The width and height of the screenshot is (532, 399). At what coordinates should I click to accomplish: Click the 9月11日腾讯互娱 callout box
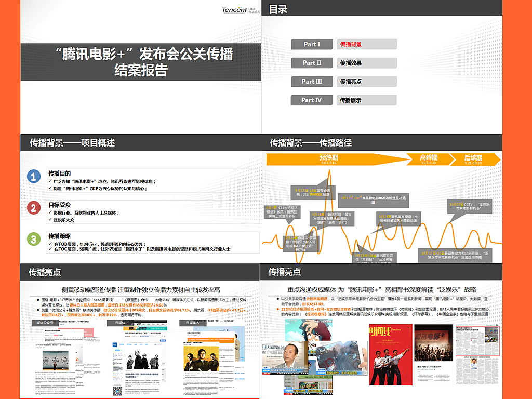332,219
